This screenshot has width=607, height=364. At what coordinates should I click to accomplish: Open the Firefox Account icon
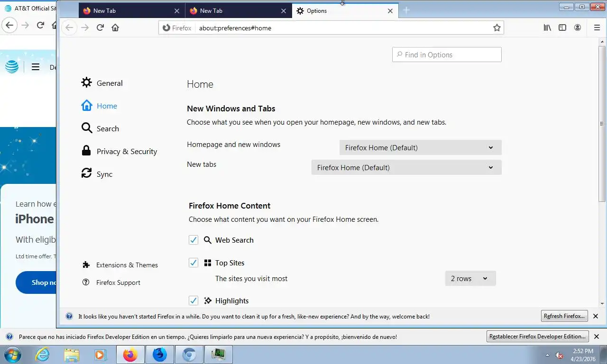(x=578, y=27)
